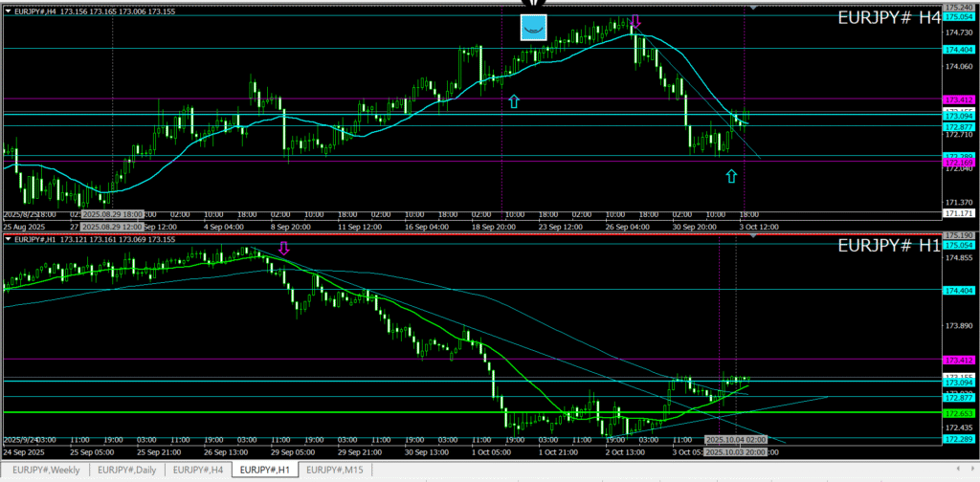Image resolution: width=980 pixels, height=482 pixels.
Task: Select the magenta down arrow on H4 chart
Action: pyautogui.click(x=637, y=21)
